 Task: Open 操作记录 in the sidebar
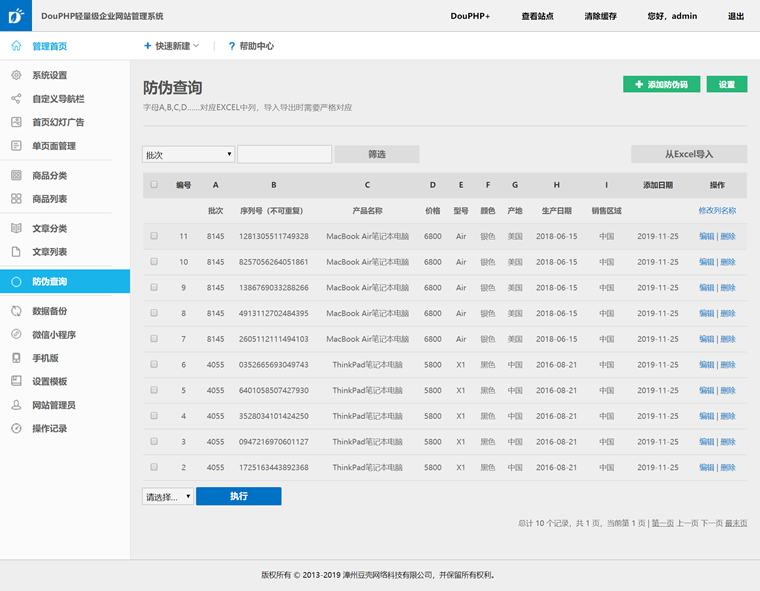click(49, 429)
